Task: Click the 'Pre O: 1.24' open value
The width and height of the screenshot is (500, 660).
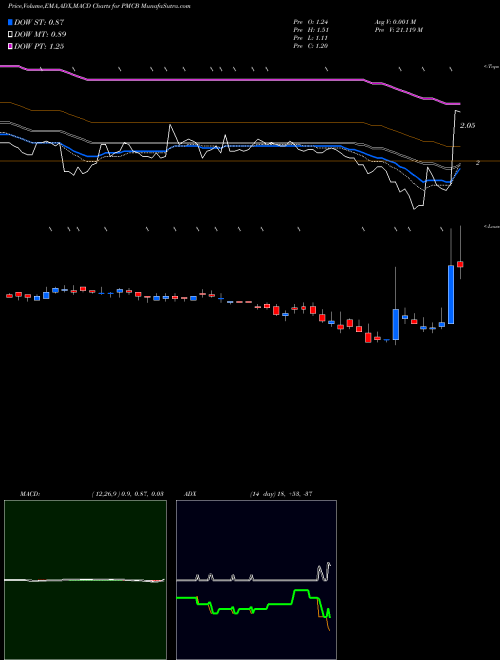Action: point(311,22)
